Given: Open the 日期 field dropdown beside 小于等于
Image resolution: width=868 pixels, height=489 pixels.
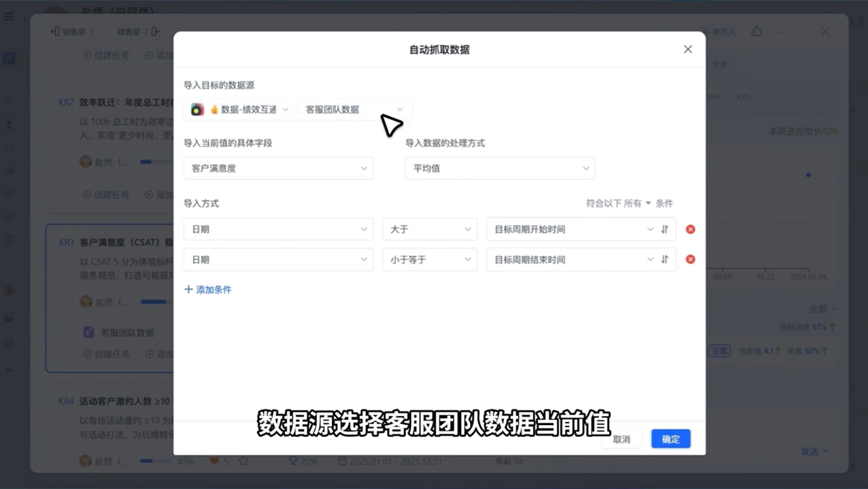Looking at the screenshot, I should point(279,259).
